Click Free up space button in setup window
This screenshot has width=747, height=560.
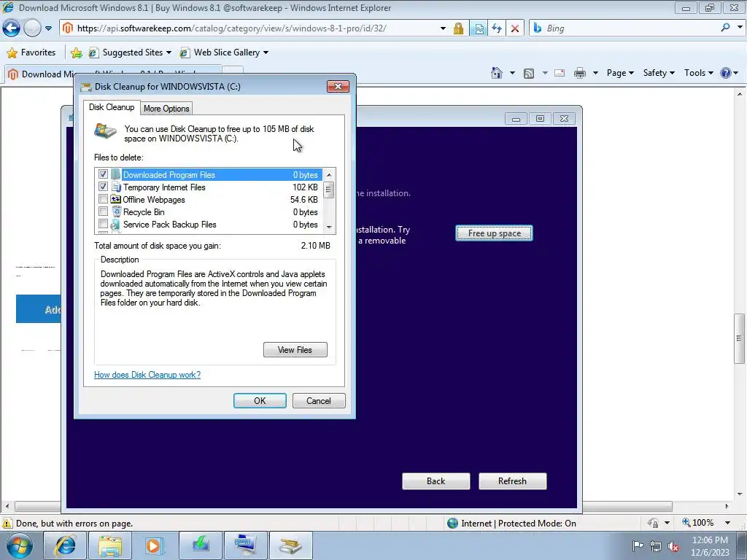[494, 233]
